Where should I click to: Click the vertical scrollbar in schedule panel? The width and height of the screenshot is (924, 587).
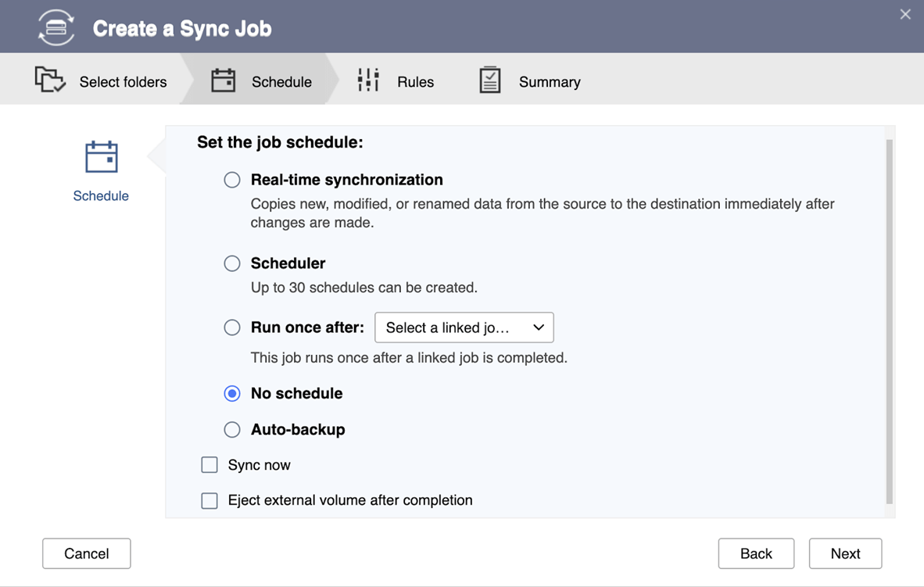pyautogui.click(x=890, y=320)
